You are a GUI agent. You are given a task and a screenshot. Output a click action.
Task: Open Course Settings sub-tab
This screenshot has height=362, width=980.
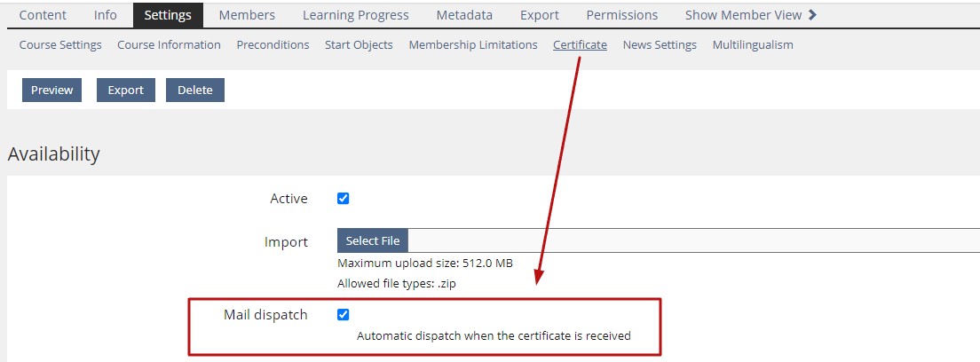60,44
